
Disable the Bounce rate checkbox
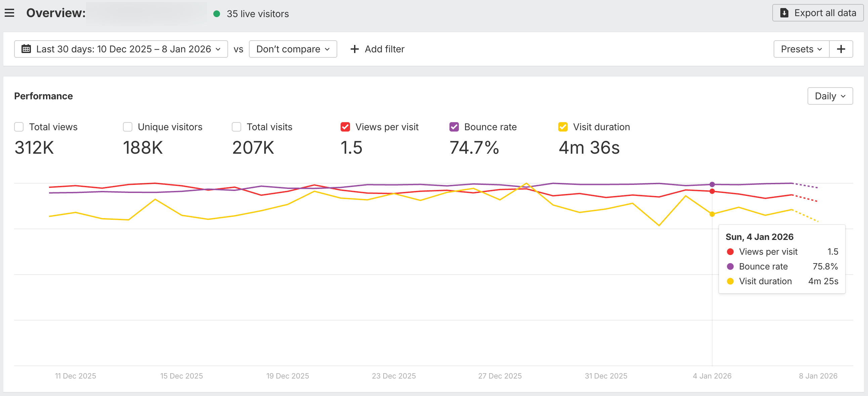coord(454,127)
